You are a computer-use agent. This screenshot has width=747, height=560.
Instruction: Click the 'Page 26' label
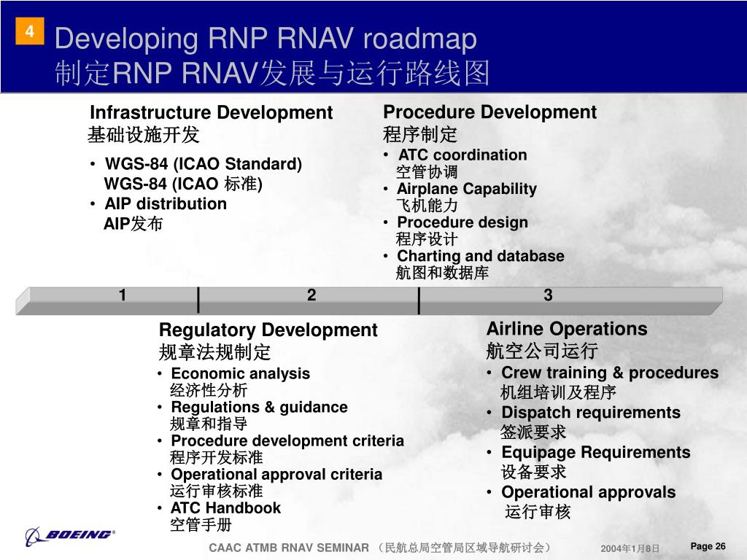click(708, 546)
